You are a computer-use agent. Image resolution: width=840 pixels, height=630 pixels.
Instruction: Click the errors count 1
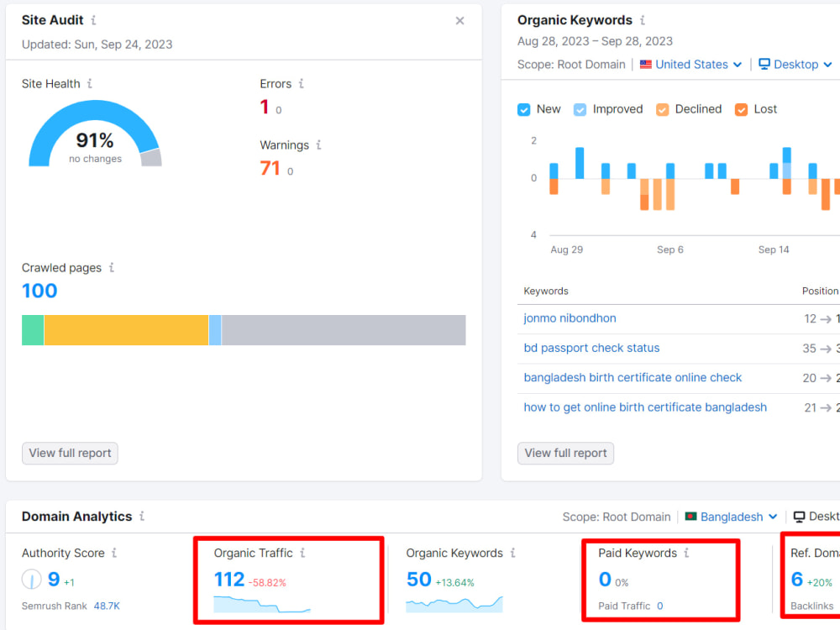coord(264,108)
